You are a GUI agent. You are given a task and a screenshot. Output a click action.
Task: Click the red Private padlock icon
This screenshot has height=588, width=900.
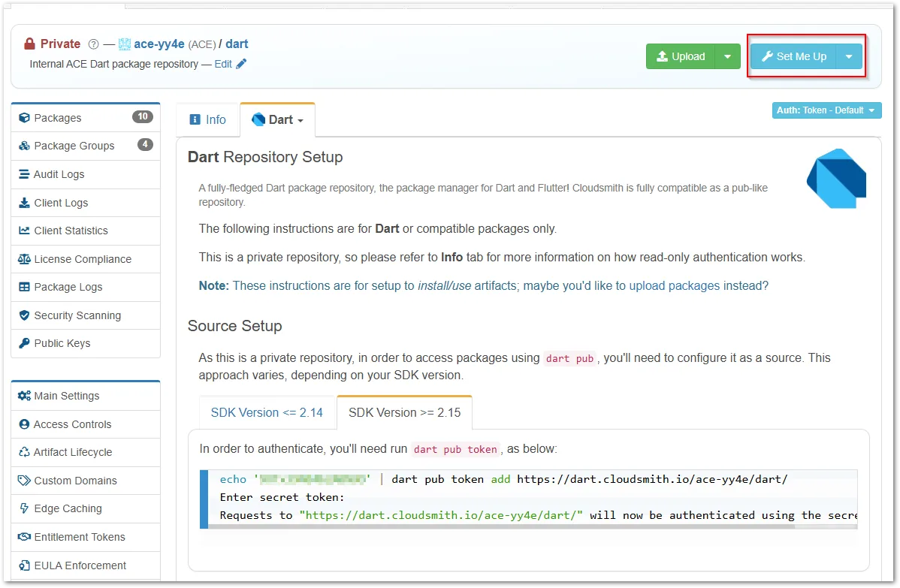(x=29, y=44)
